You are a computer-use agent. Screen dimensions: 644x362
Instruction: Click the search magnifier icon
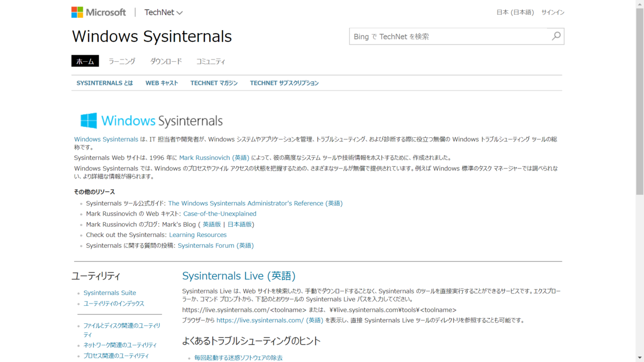(x=556, y=36)
